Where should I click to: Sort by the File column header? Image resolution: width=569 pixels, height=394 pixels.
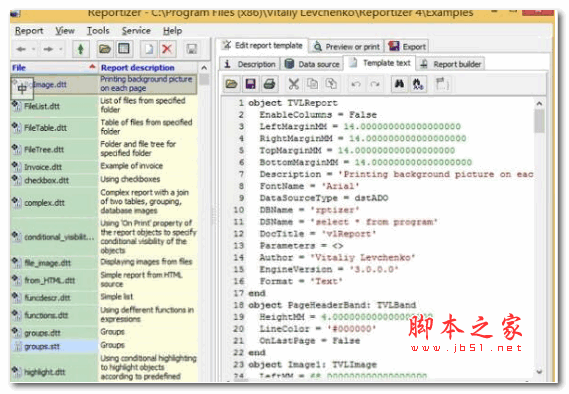(x=54, y=67)
